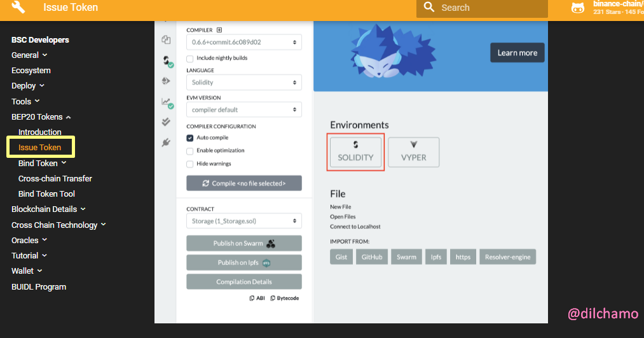Open Deploy & run transactions icon
Screen dimensions: 644x338
166,81
